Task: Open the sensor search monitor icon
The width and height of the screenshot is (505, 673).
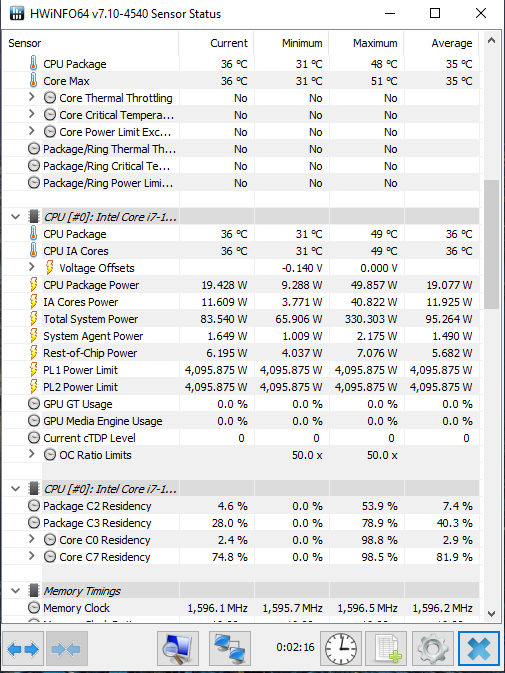Action: [178, 649]
